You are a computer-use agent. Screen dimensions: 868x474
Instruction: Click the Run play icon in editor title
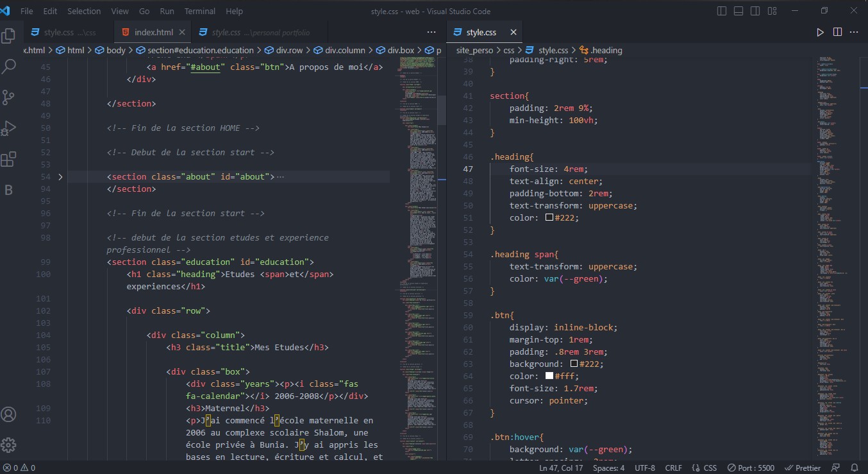(x=820, y=32)
